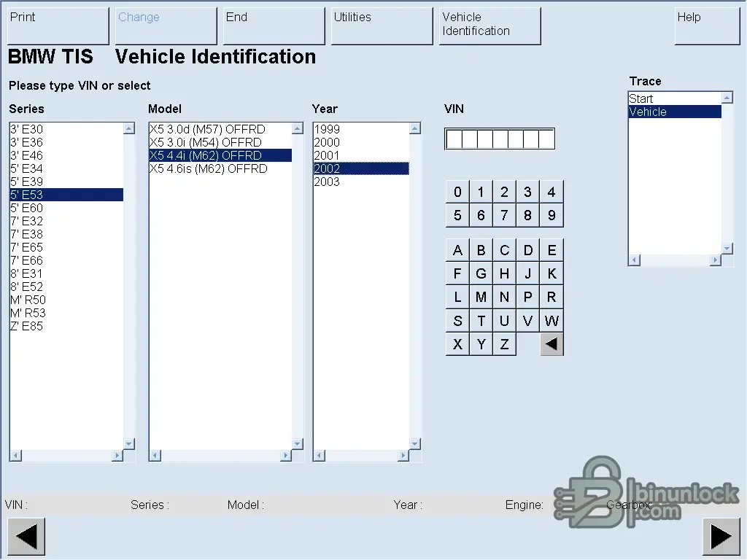Go back with the bottom-left back arrow
The width and height of the screenshot is (747, 560).
coord(26,537)
